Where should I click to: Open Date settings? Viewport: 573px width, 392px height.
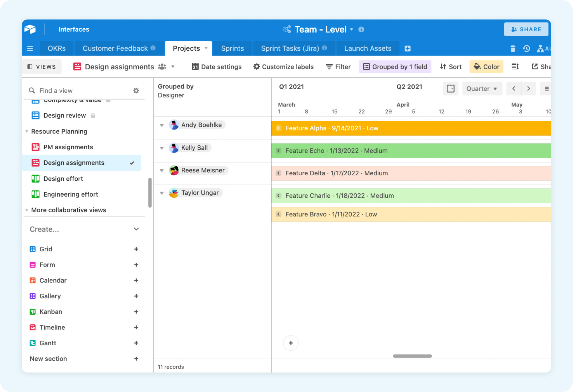click(217, 66)
